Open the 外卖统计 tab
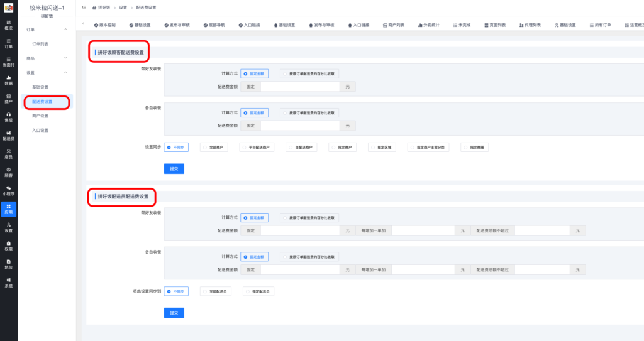Viewport: 644px width, 341px height. pyautogui.click(x=429, y=25)
